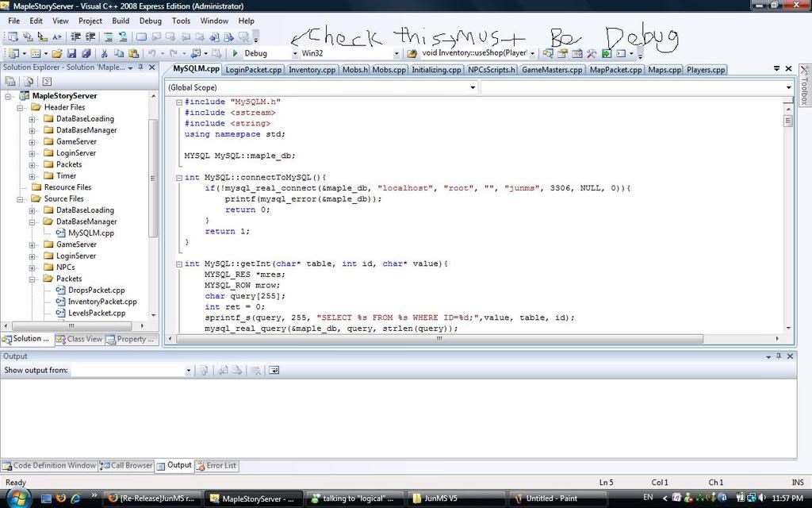This screenshot has width=812, height=508.
Task: Open the Class View panel tab
Action: tap(79, 339)
